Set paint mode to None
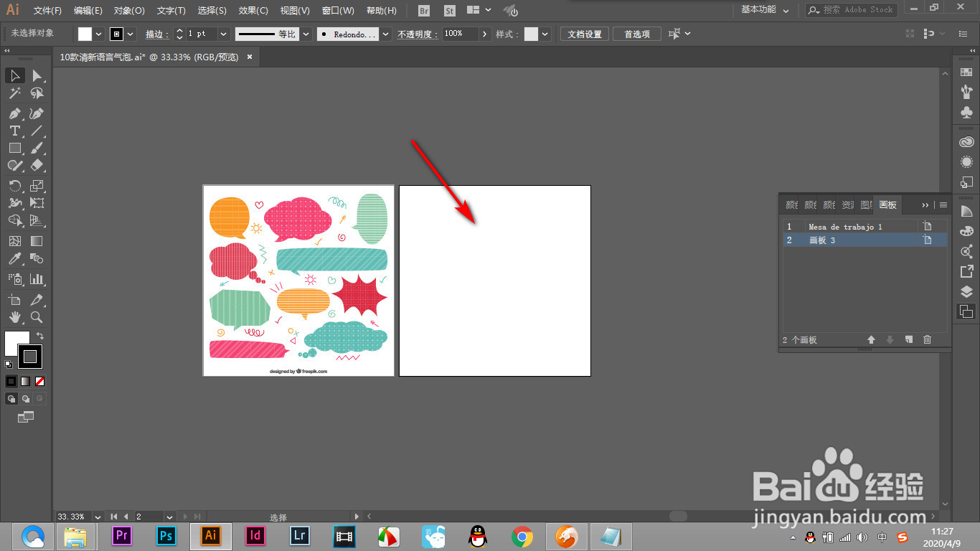The image size is (980, 551). [x=40, y=381]
